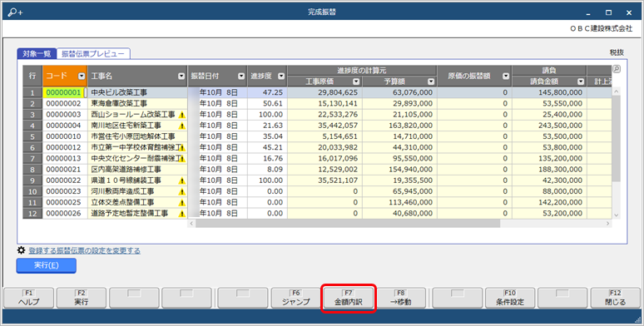Viewport: 644px width, 326px height.
Task: Click the gear icon beside settings link
Action: [21, 250]
